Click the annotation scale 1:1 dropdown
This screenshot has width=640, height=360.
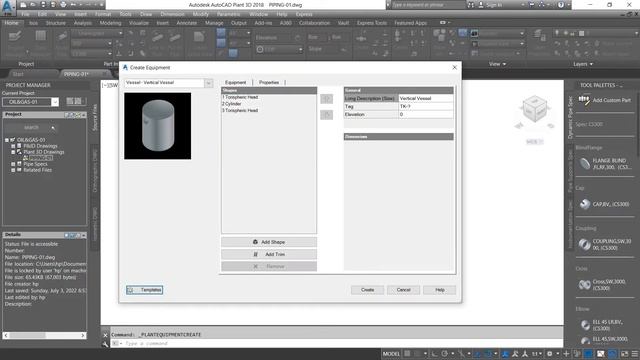[536, 353]
